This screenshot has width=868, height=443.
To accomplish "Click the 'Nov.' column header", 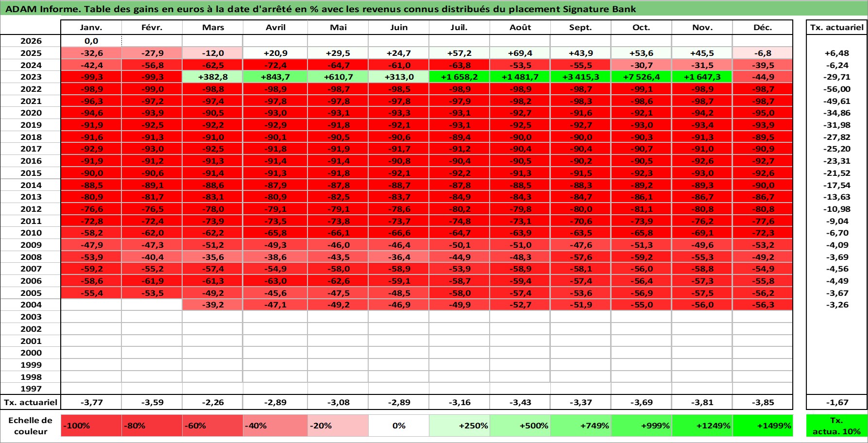I will 702,27.
